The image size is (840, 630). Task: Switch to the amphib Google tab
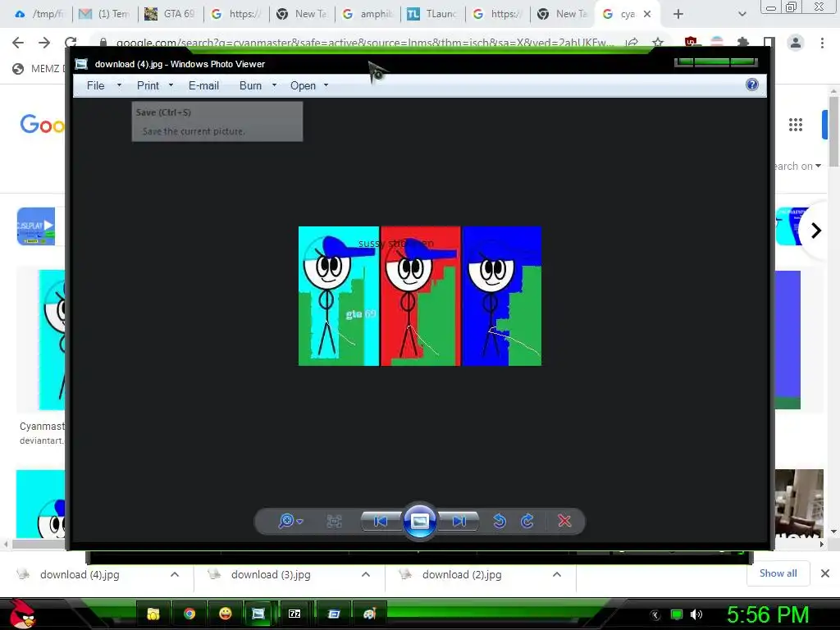click(x=368, y=14)
